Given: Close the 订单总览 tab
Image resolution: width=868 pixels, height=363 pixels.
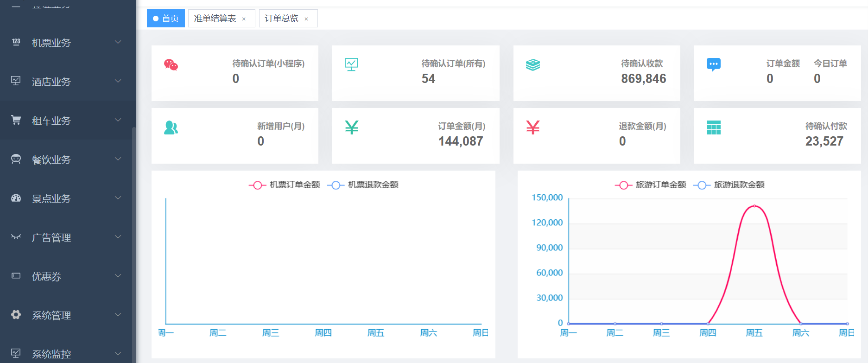Looking at the screenshot, I should click(x=306, y=19).
